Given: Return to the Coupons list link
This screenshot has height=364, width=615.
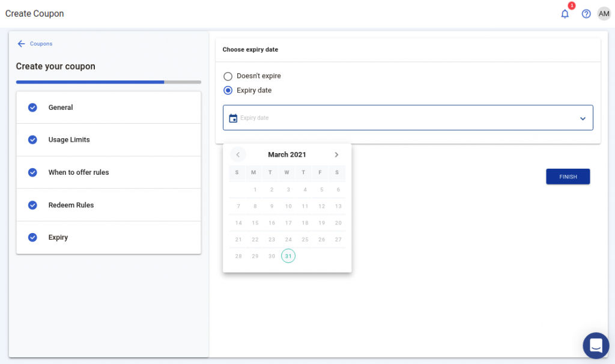Looking at the screenshot, I should tap(41, 43).
